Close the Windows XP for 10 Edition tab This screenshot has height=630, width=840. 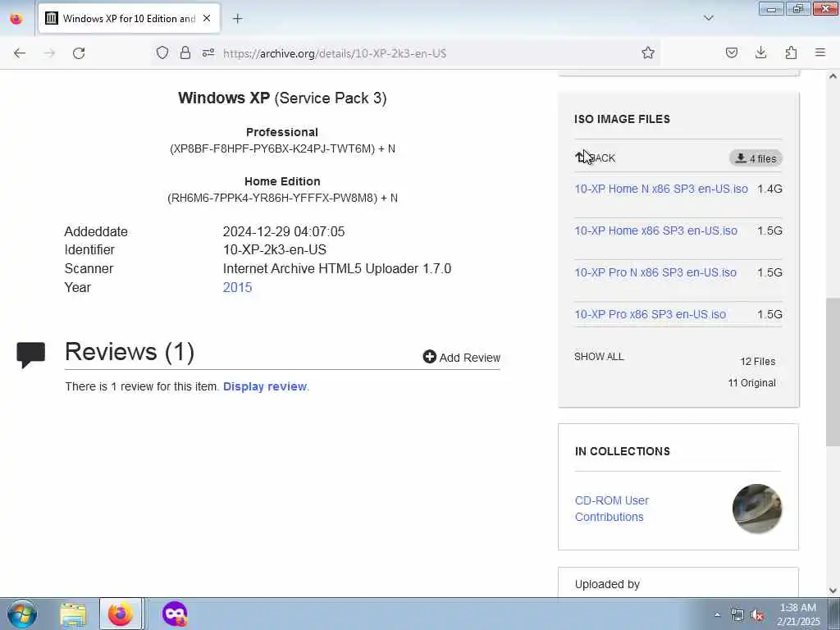[x=207, y=18]
